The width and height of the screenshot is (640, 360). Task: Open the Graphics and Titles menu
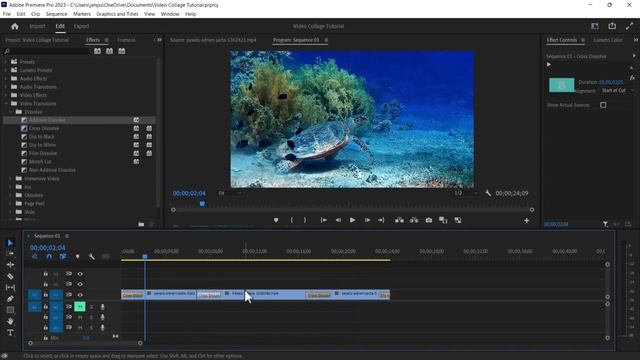117,14
